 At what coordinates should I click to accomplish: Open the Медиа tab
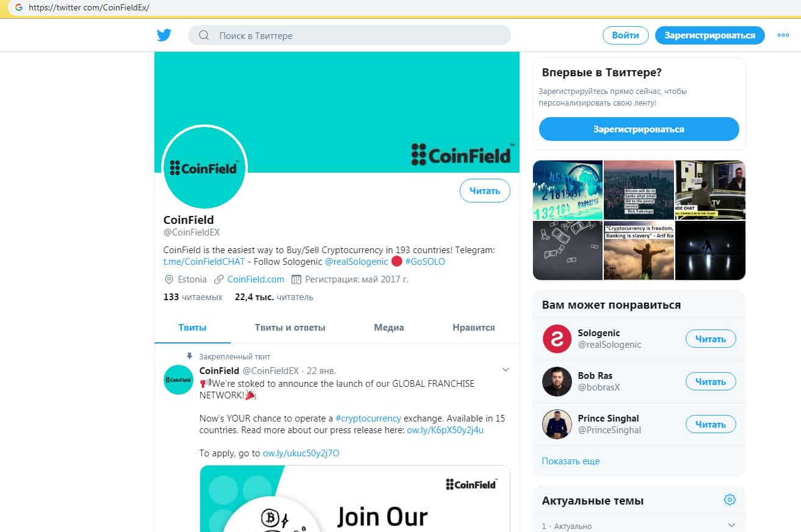389,328
